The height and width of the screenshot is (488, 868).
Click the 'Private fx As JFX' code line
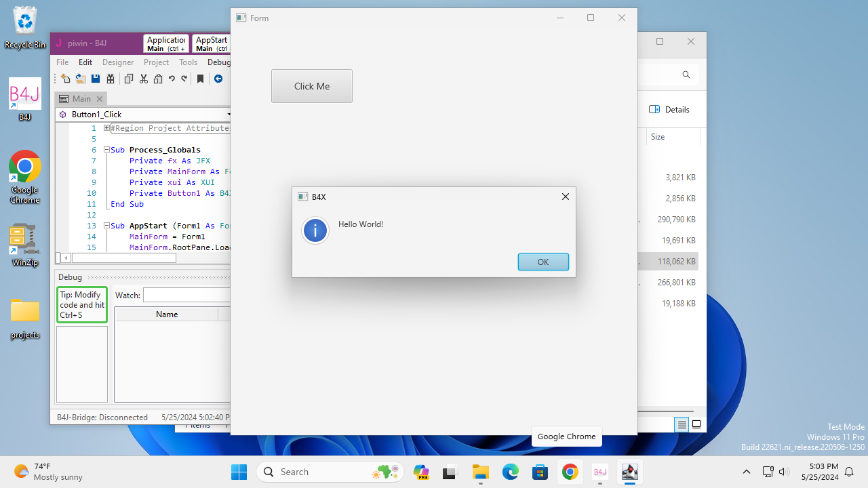coord(170,161)
